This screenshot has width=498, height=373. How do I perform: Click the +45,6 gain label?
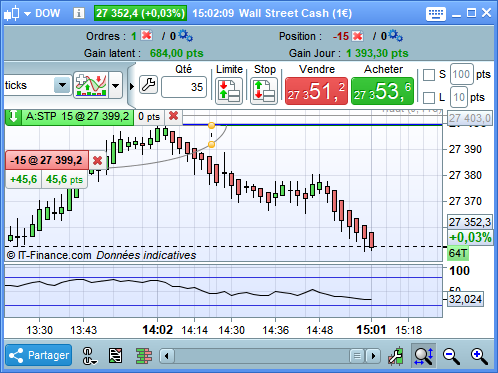tap(23, 180)
